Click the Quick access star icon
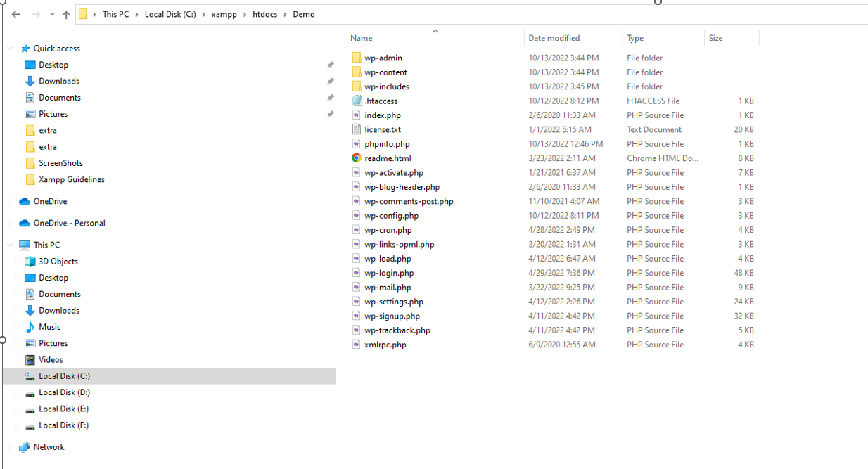The image size is (868, 469). click(x=26, y=49)
